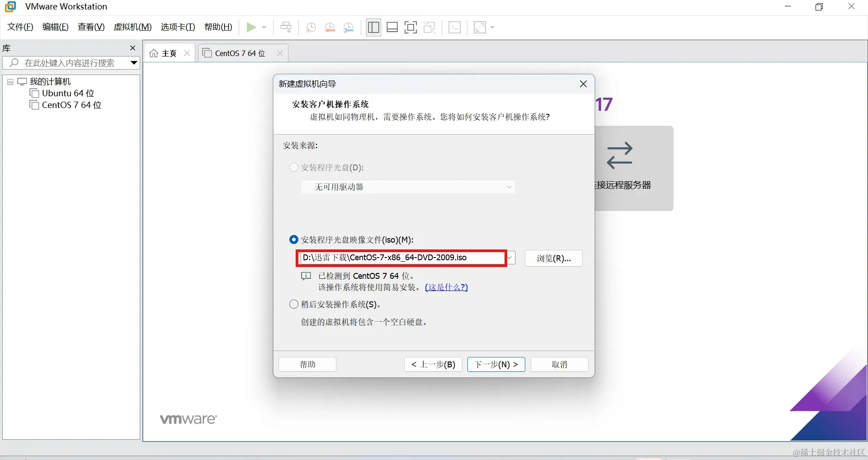This screenshot has width=868, height=460.
Task: Select the 安装程序光盘(D) radio option
Action: (x=294, y=168)
